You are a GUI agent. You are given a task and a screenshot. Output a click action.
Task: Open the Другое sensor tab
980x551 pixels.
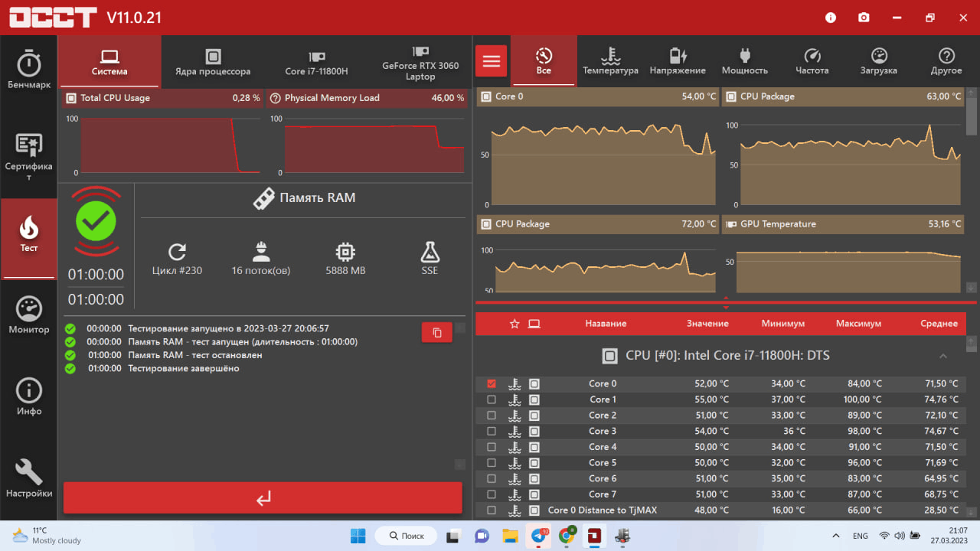pyautogui.click(x=946, y=61)
